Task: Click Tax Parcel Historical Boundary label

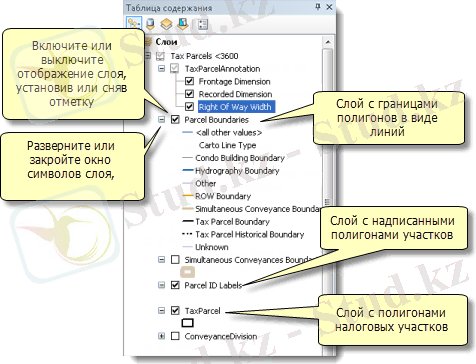Action: tap(250, 234)
